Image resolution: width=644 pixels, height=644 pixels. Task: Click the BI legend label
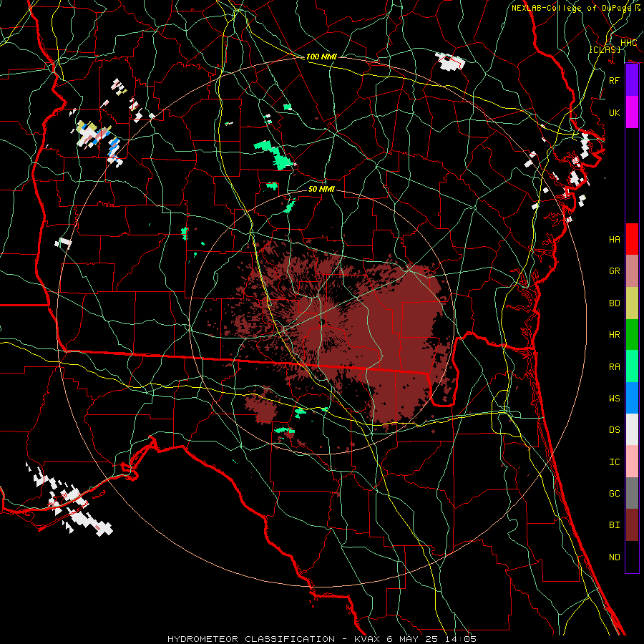pyautogui.click(x=615, y=525)
